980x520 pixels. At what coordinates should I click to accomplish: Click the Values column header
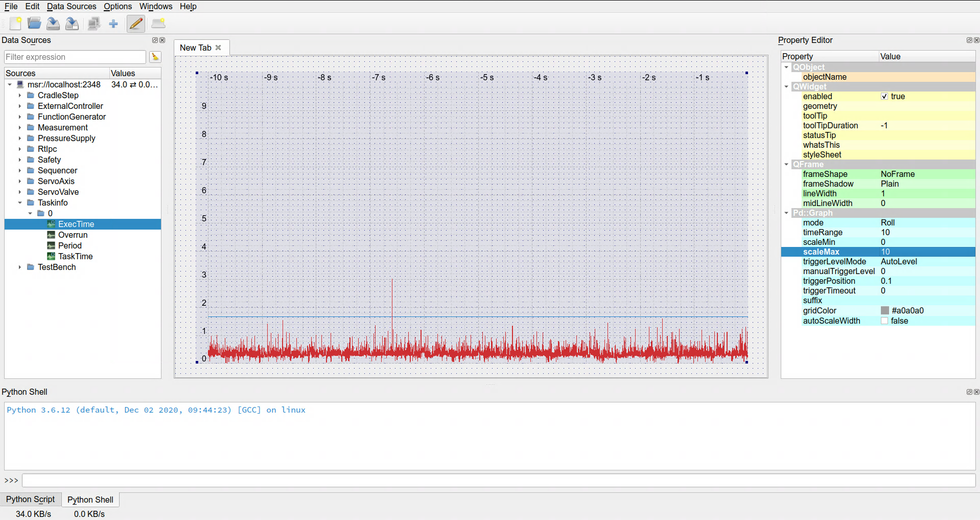click(135, 73)
